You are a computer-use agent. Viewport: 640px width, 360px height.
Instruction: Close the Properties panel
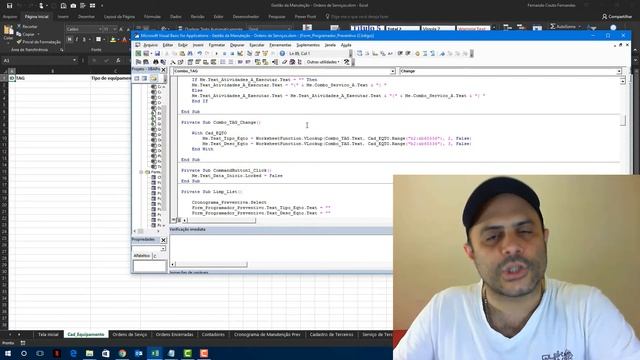pos(163,240)
